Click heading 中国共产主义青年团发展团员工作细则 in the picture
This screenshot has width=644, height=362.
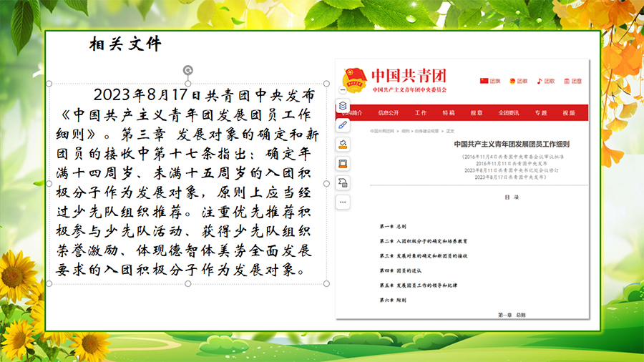pyautogui.click(x=512, y=144)
